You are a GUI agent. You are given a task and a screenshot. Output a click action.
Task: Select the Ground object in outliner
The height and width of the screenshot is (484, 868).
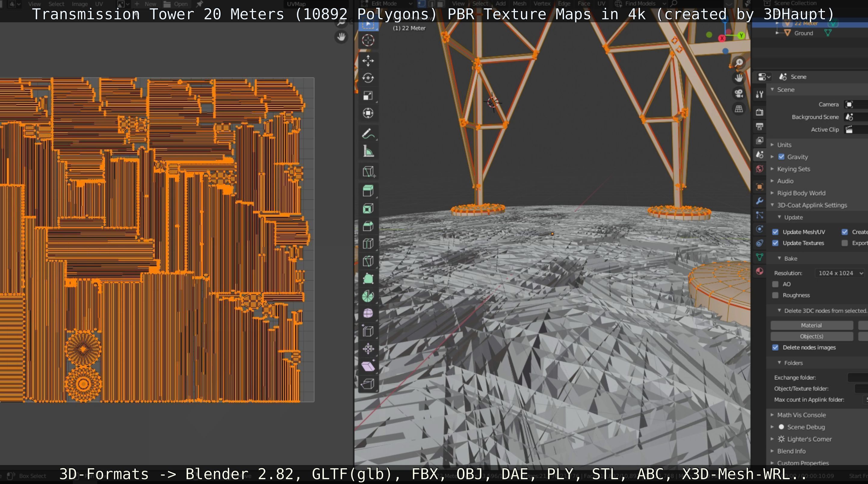coord(804,33)
